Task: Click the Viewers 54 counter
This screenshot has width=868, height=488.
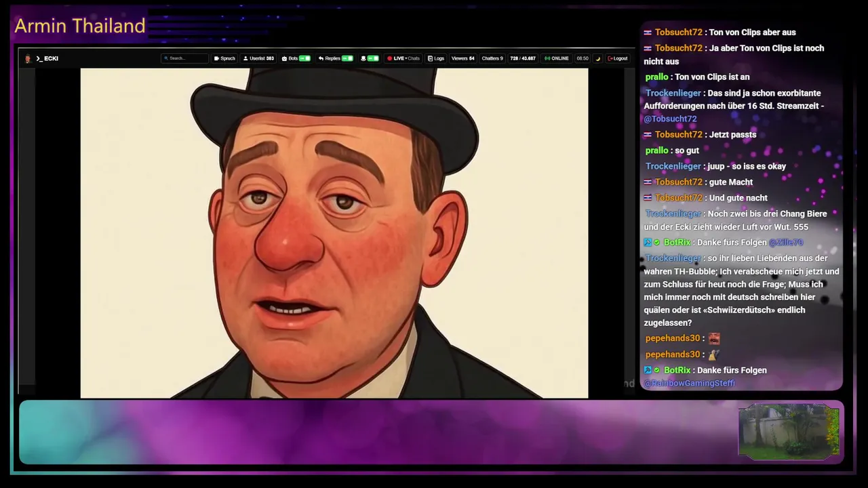Action: click(463, 58)
